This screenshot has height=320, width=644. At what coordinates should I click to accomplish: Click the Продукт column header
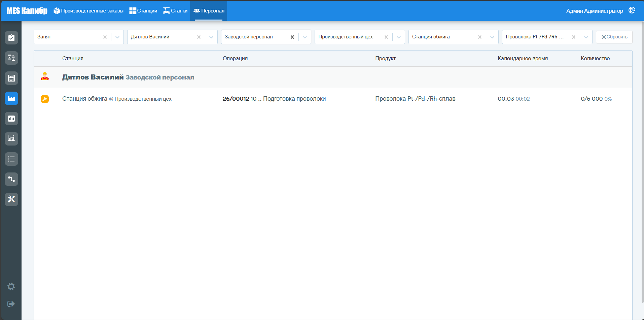[x=385, y=58]
